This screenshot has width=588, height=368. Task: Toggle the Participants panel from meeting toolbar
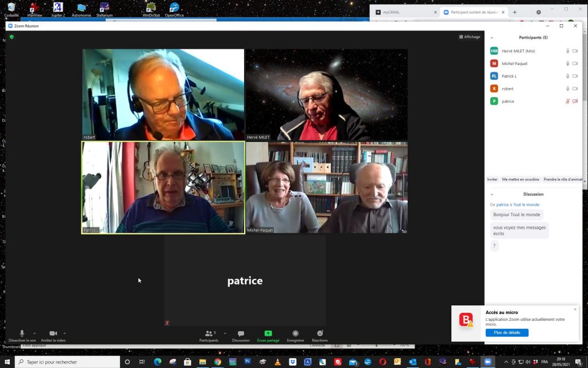pyautogui.click(x=209, y=336)
